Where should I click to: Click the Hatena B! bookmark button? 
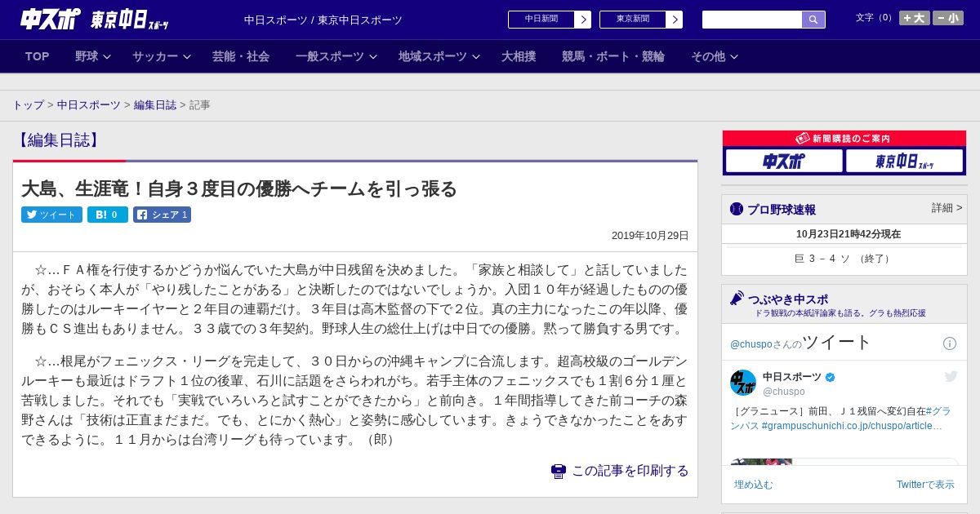108,215
